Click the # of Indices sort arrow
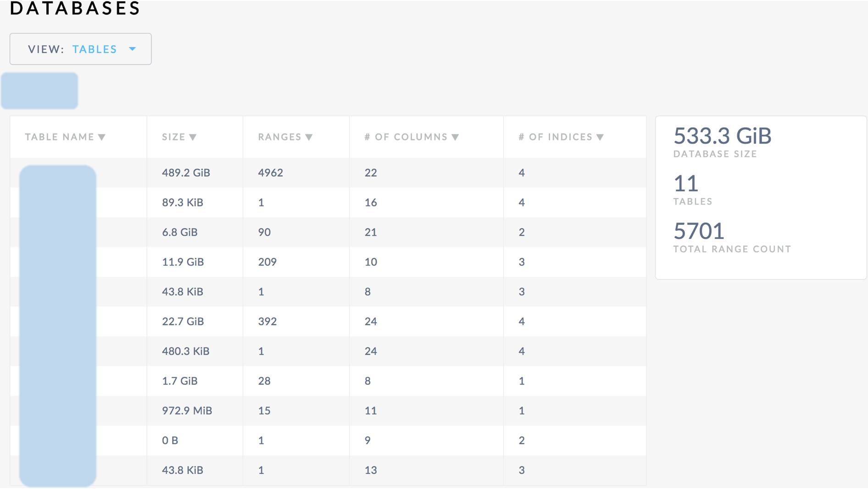The height and width of the screenshot is (489, 868). tap(600, 137)
